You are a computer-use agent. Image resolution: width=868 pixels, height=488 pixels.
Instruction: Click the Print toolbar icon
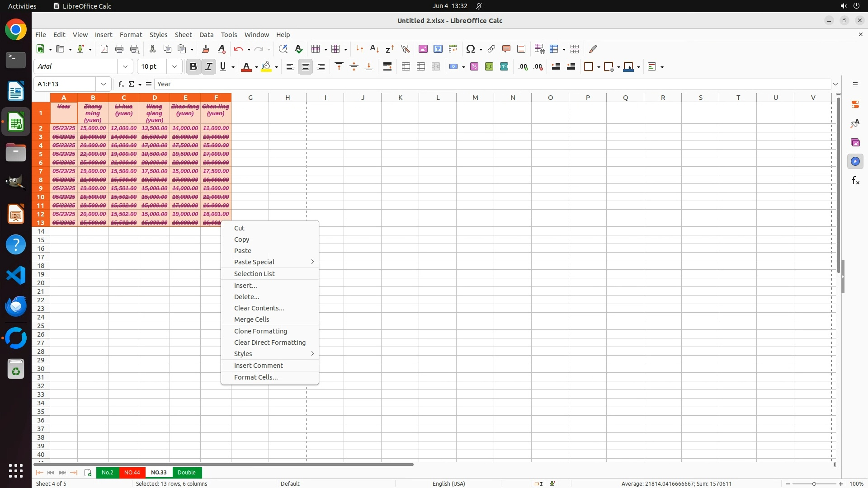[x=119, y=49]
